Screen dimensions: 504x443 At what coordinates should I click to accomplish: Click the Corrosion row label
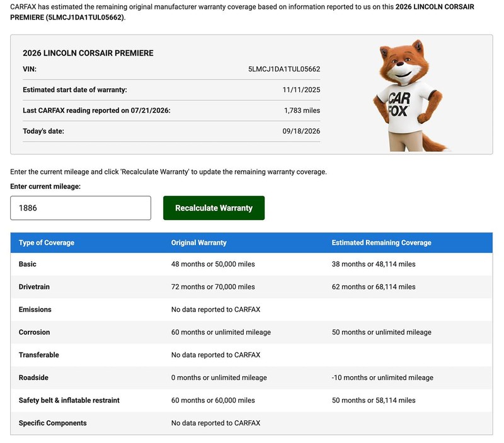click(x=34, y=332)
